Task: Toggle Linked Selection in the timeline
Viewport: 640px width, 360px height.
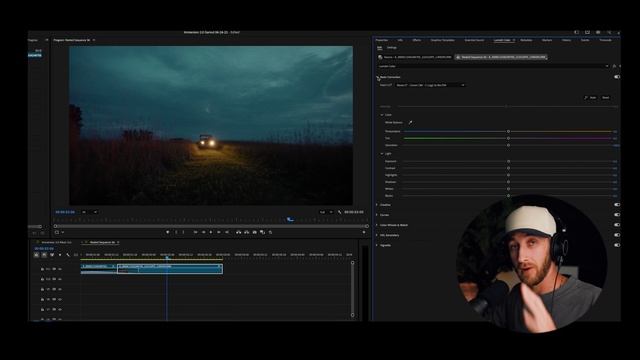Action: [x=52, y=255]
